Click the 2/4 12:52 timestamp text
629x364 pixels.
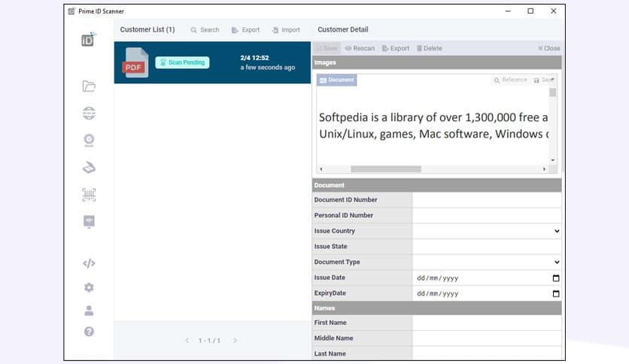coord(255,58)
